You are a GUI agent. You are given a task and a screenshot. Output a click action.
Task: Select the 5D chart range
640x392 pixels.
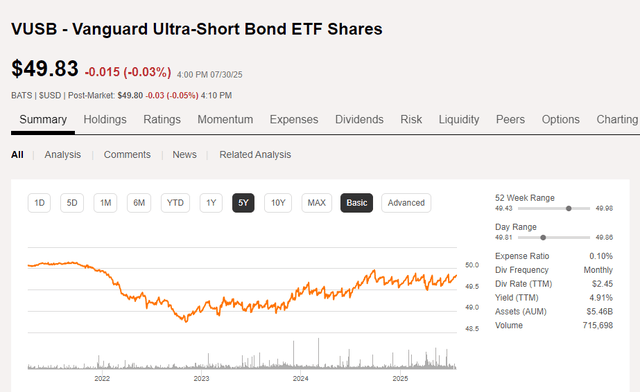tap(72, 203)
